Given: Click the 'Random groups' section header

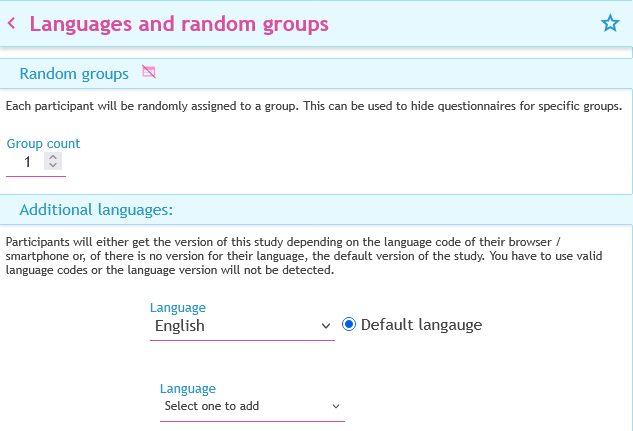Looking at the screenshot, I should point(74,73).
